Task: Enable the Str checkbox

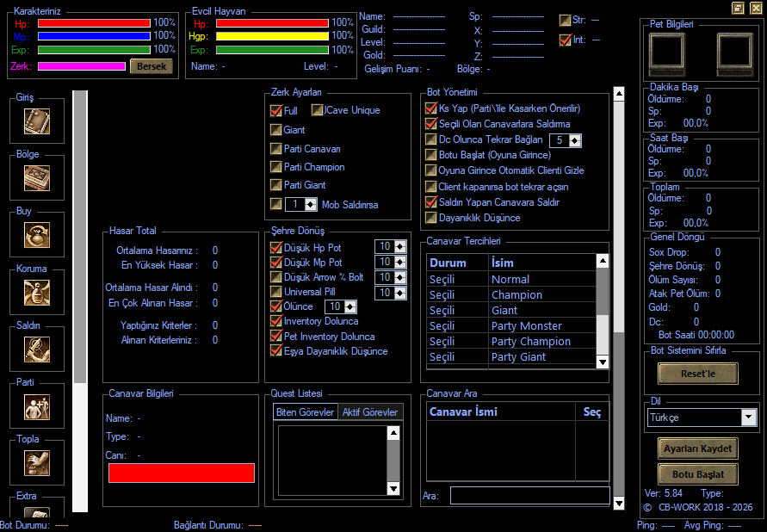Action: [x=565, y=20]
